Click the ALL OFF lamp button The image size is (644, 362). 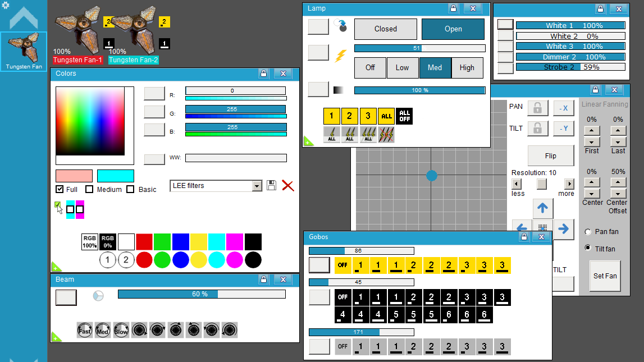coord(404,116)
